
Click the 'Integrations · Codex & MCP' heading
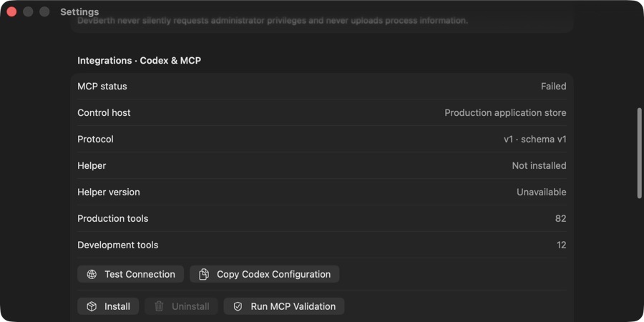140,61
